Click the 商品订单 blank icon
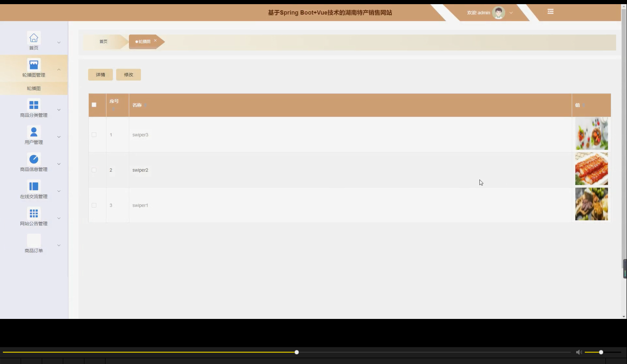The width and height of the screenshot is (627, 364). [x=34, y=240]
